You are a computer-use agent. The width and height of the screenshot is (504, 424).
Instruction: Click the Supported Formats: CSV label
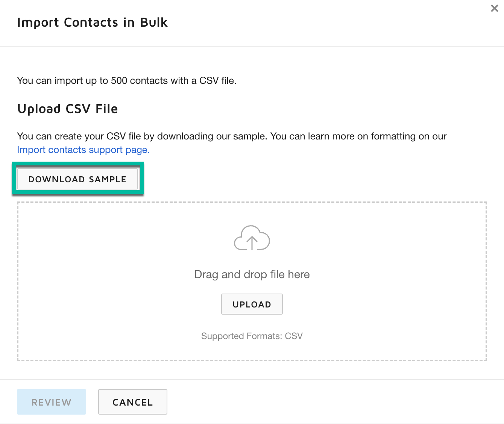(x=252, y=336)
